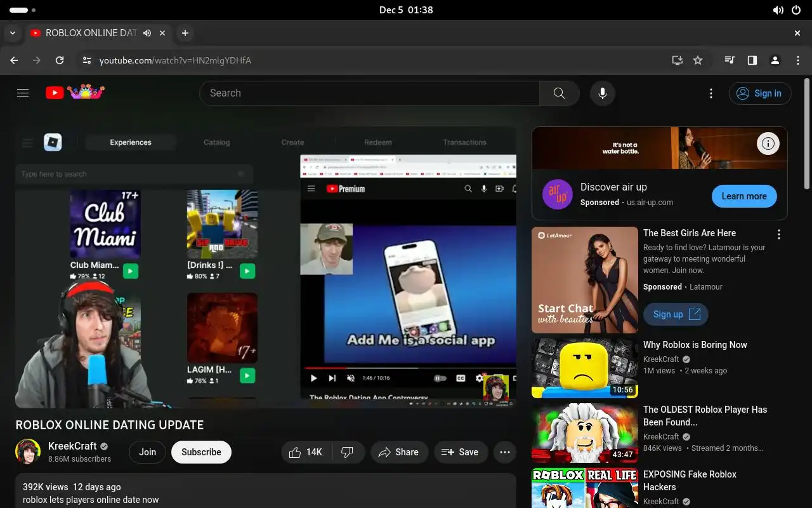Toggle the browser side panel
Screen dimensions: 812x508
[752, 60]
